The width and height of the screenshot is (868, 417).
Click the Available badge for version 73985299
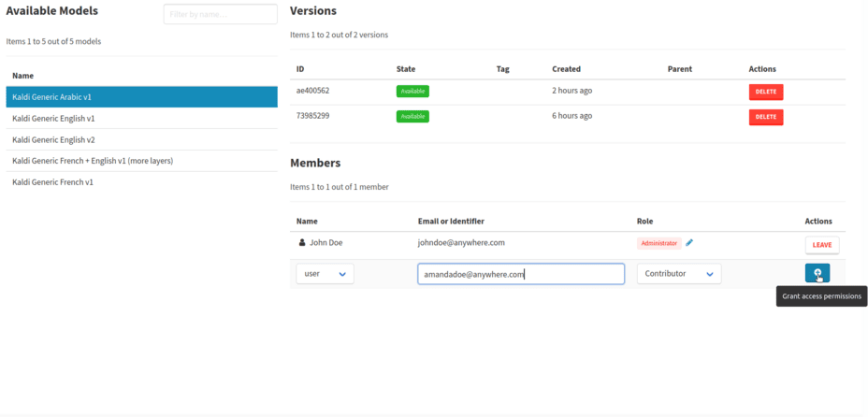pyautogui.click(x=412, y=117)
